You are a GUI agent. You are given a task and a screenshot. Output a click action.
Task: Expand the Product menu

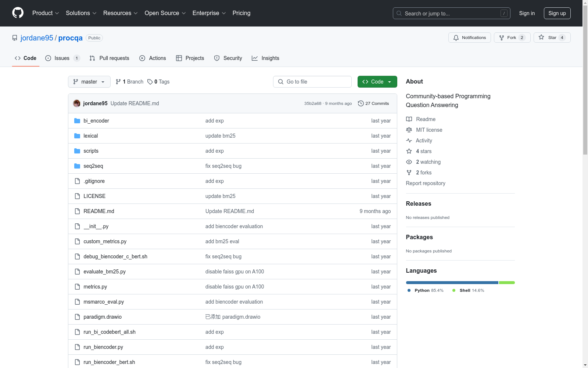pos(46,13)
